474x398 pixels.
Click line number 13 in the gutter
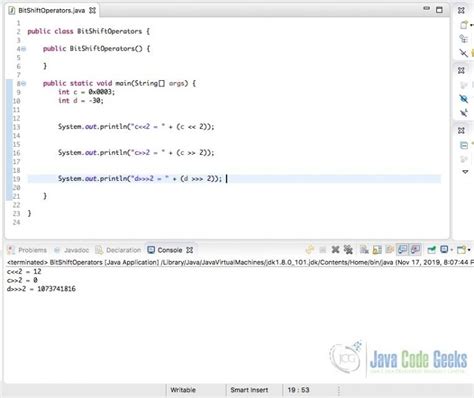click(16, 127)
